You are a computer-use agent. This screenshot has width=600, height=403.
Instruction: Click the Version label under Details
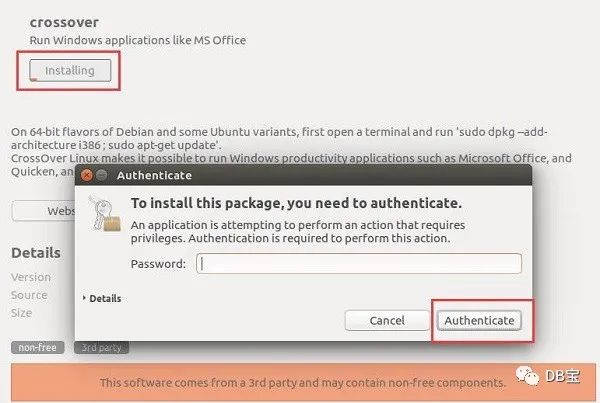(31, 277)
